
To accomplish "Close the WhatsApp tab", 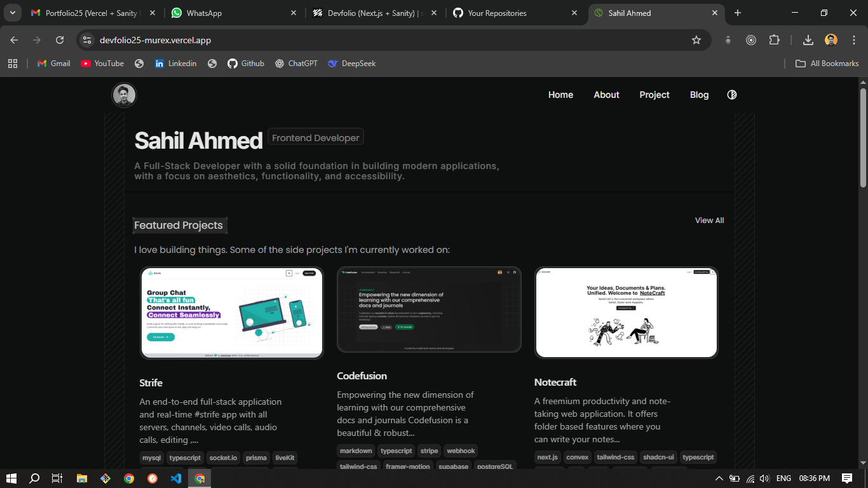I will 294,13.
